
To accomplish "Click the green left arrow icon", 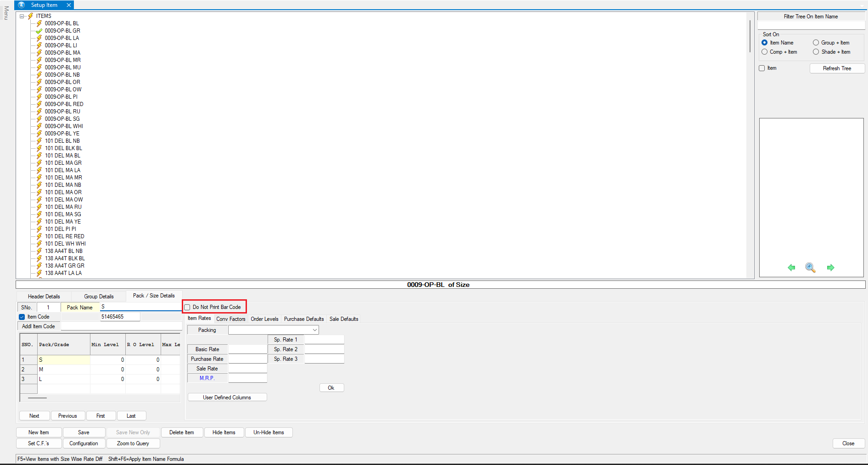I will coord(791,268).
